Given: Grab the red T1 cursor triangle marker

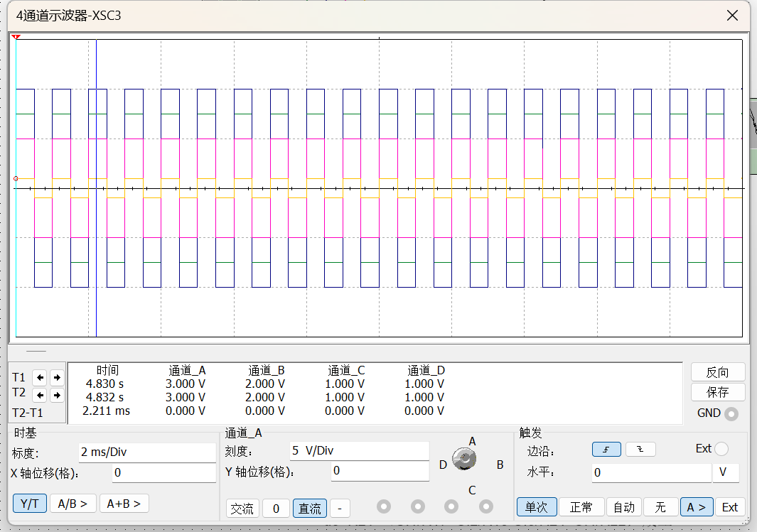Looking at the screenshot, I should pyautogui.click(x=16, y=37).
